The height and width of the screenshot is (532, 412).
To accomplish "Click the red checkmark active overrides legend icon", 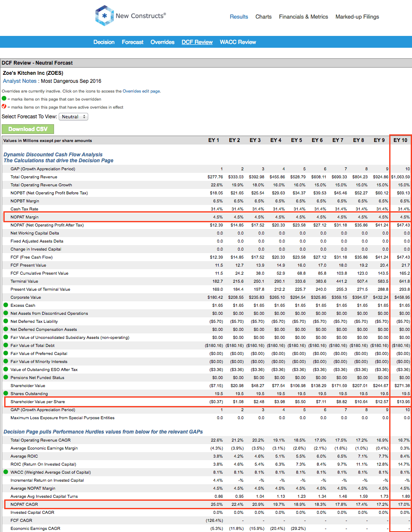I will click(x=4, y=107).
